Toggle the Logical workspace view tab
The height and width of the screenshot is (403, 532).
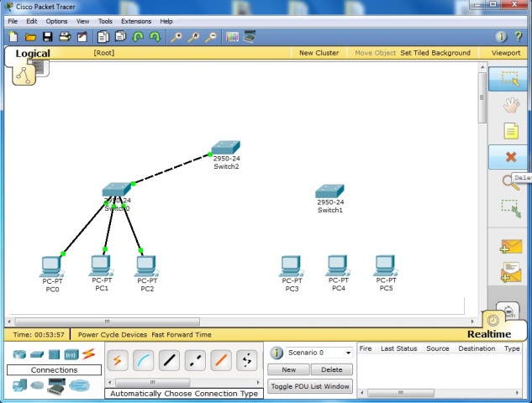tap(33, 53)
